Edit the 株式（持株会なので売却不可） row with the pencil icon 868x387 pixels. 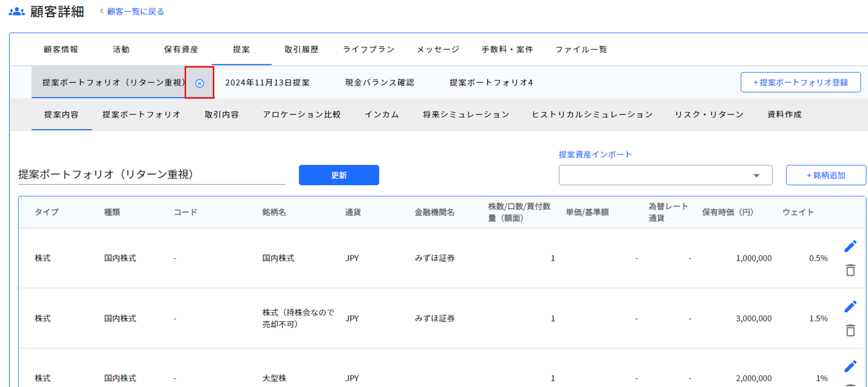[x=850, y=306]
